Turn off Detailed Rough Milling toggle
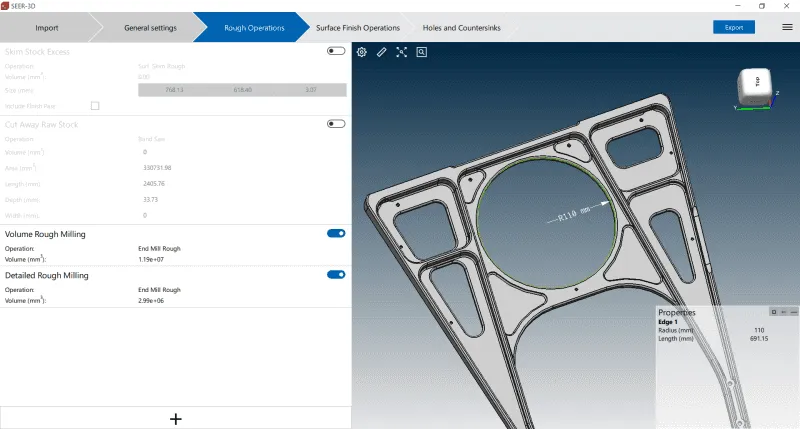Viewport: 800px width, 429px height. click(x=336, y=274)
